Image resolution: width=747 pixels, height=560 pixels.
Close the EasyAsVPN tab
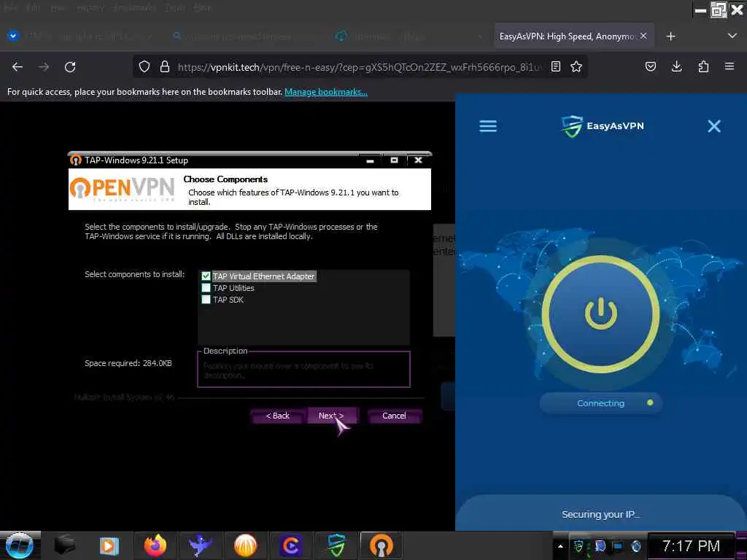point(643,36)
